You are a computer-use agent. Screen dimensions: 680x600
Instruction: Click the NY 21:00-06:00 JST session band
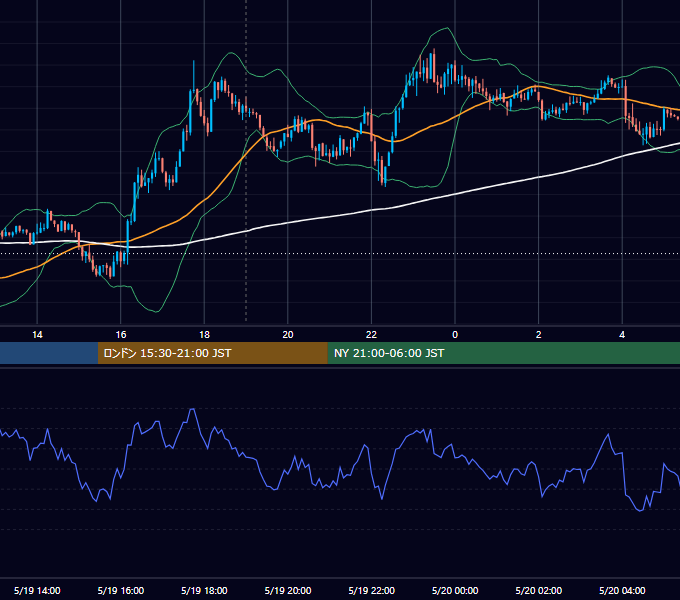point(503,353)
